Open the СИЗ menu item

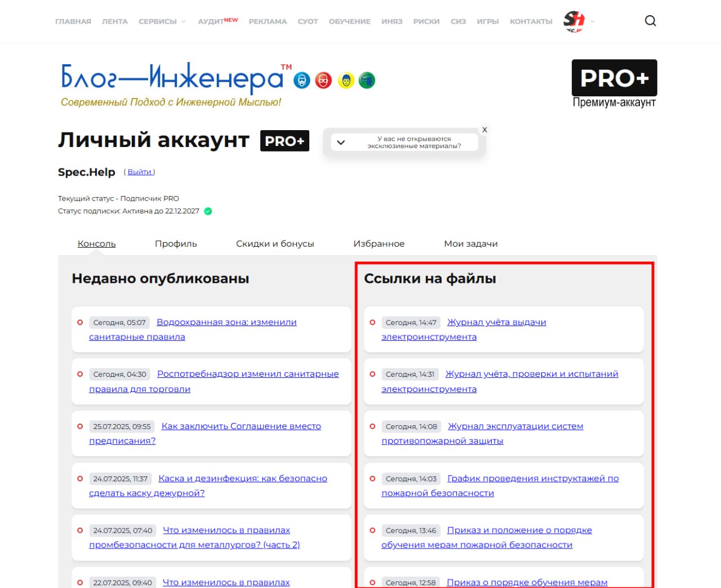click(458, 21)
